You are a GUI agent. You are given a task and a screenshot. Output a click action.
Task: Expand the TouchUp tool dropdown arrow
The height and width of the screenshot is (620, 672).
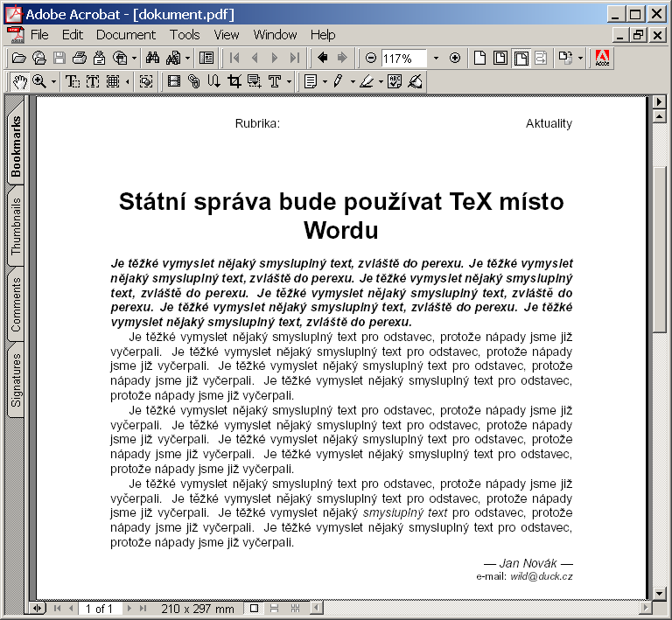click(x=289, y=82)
